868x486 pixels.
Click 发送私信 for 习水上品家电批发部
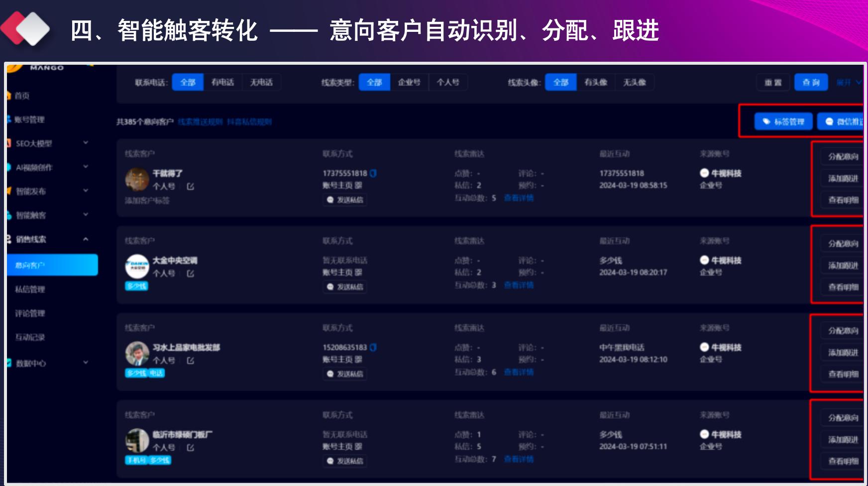point(345,374)
